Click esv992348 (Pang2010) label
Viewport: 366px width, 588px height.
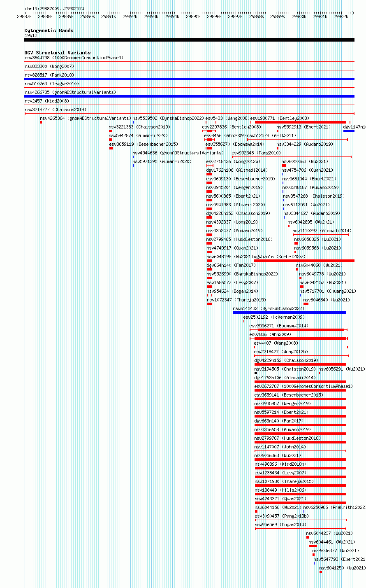[x=256, y=153]
